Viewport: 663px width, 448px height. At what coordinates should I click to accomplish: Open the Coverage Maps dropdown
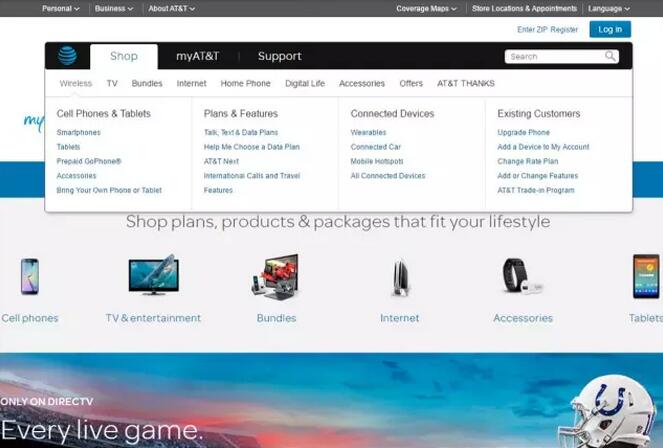coord(426,8)
